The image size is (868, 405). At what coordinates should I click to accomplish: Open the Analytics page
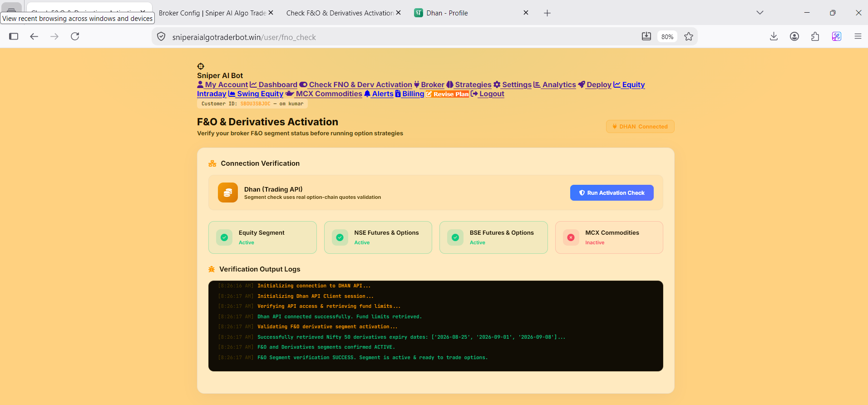pos(555,84)
